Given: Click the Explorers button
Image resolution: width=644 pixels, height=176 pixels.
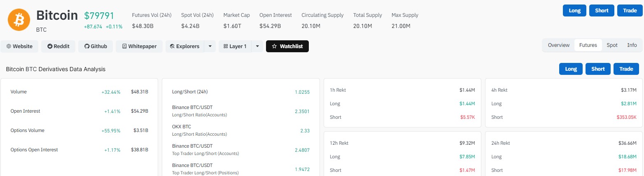Looking at the screenshot, I should point(184,46).
